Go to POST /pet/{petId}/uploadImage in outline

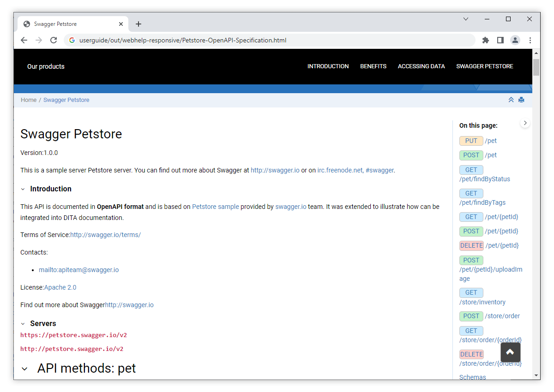491,269
